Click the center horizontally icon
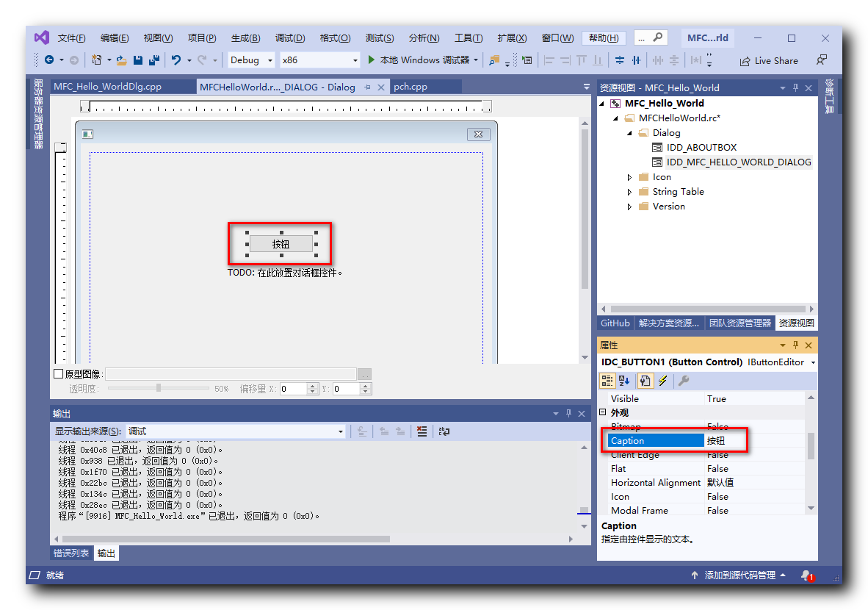Screen dimensions: 868x610 pos(636,60)
